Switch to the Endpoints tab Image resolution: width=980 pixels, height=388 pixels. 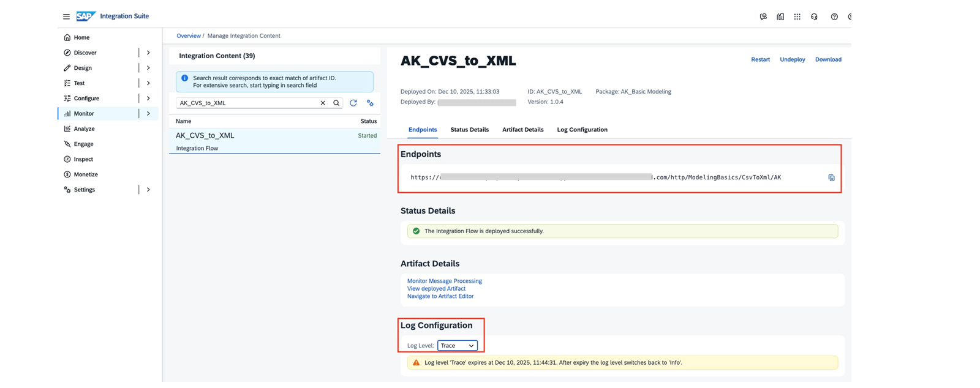[423, 130]
